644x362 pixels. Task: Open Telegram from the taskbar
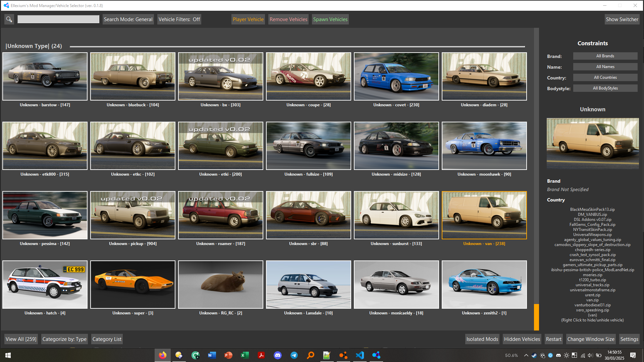pyautogui.click(x=294, y=355)
